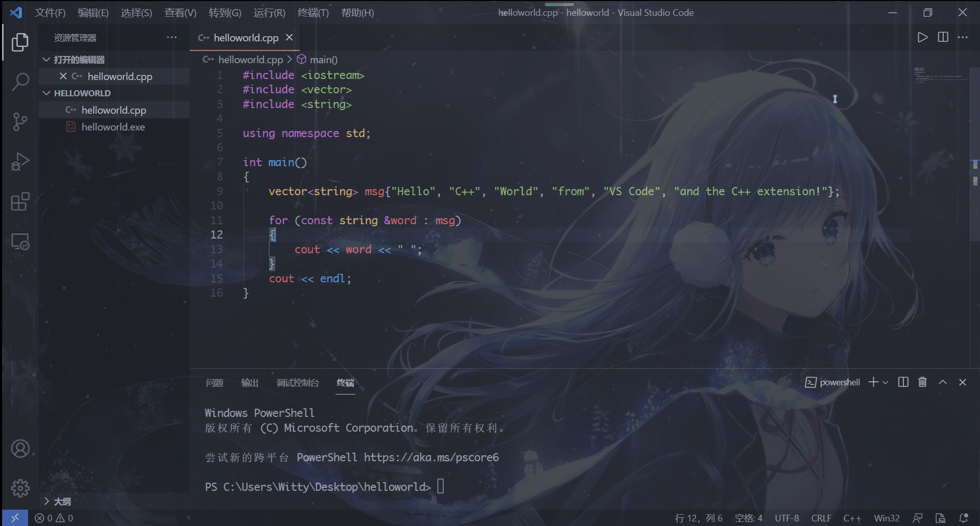Expand the Outline section
This screenshot has height=526, width=980.
[46, 501]
